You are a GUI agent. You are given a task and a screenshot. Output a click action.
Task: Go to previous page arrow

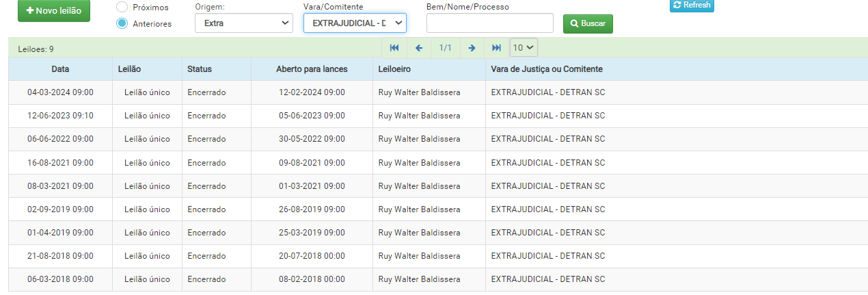pyautogui.click(x=419, y=48)
